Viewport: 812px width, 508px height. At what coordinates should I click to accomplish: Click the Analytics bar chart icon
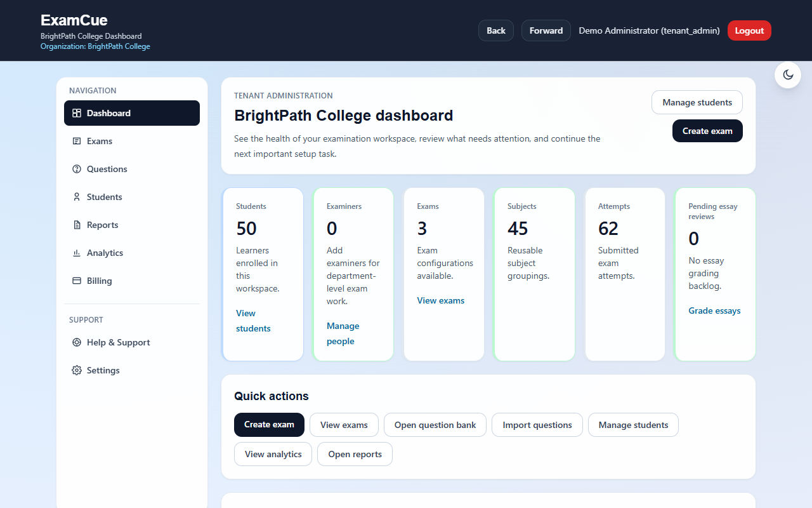pyautogui.click(x=77, y=253)
